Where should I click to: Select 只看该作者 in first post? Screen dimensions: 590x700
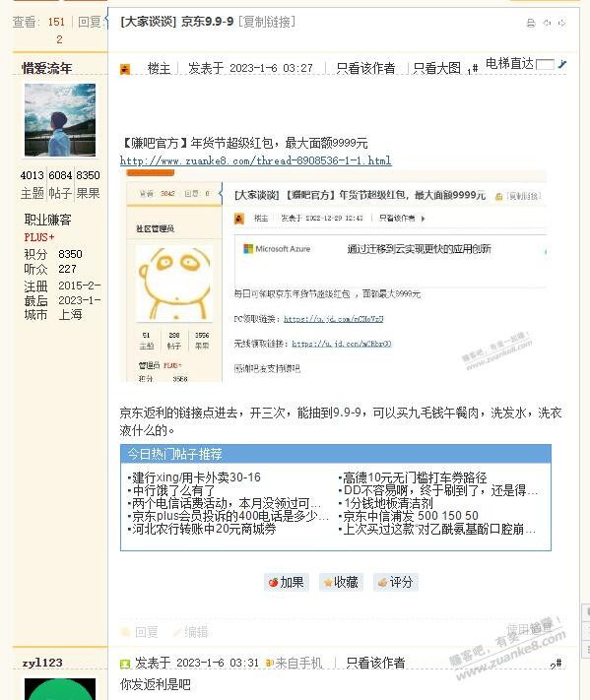click(365, 68)
